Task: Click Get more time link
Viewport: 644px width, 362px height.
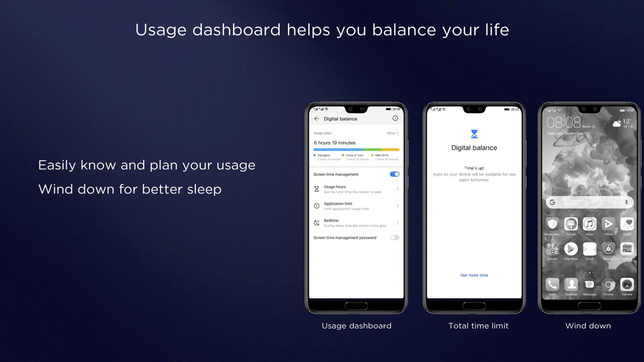Action: pyautogui.click(x=474, y=275)
